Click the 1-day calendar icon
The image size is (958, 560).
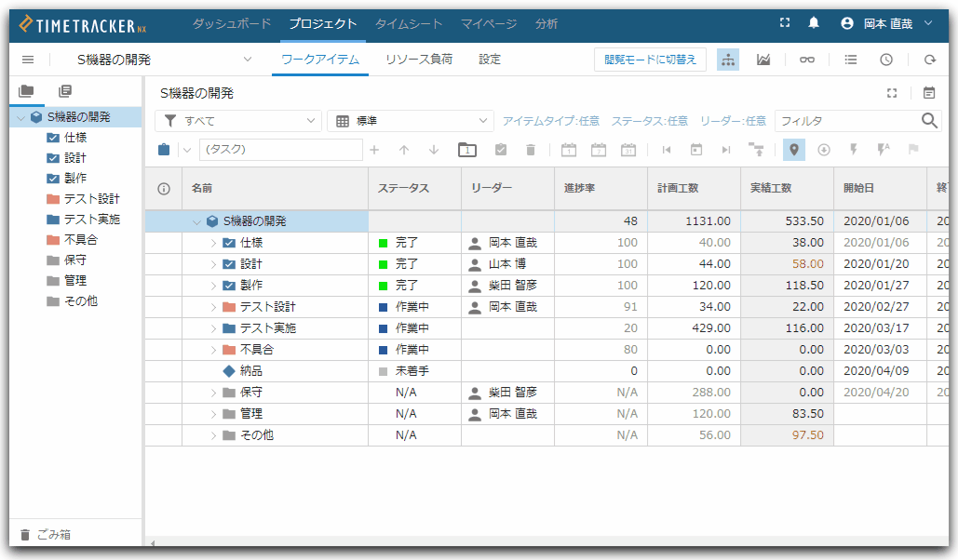pyautogui.click(x=569, y=150)
